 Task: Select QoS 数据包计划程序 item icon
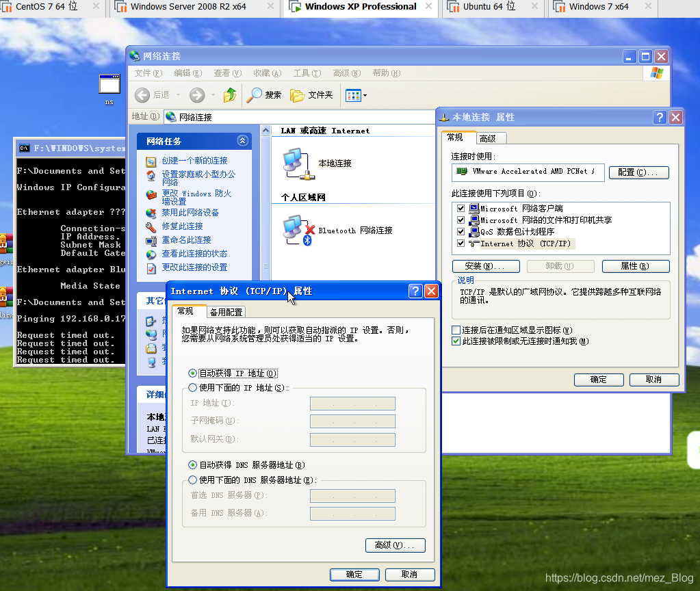pos(474,232)
